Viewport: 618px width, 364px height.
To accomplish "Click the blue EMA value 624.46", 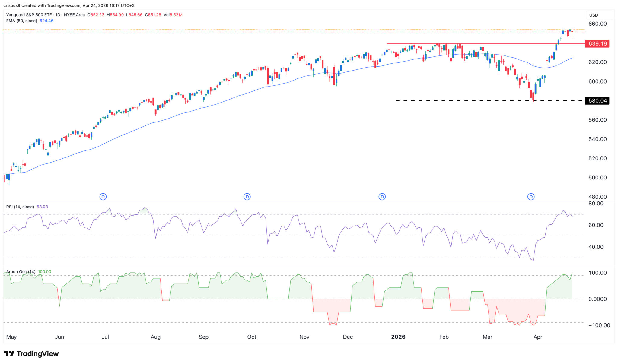I will pyautogui.click(x=47, y=21).
